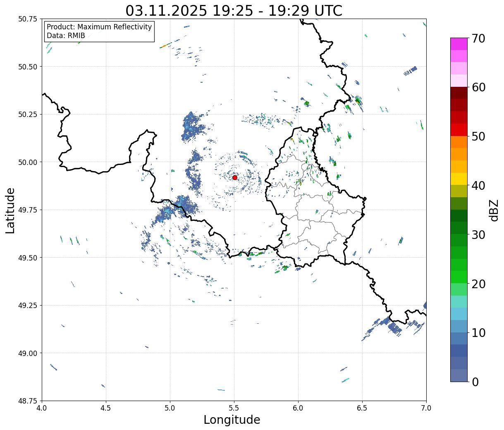Click the colorbar tick label 50
The width and height of the screenshot is (504, 430).
click(x=479, y=136)
